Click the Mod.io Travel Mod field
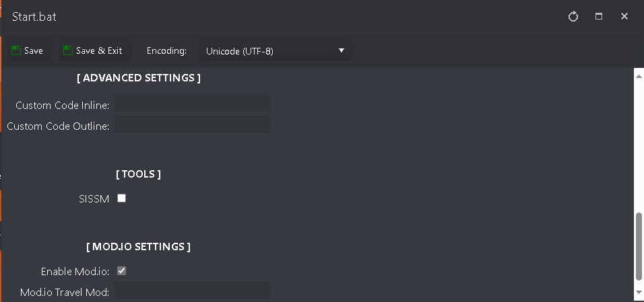Viewport: 644px width, 302px height. click(192, 290)
